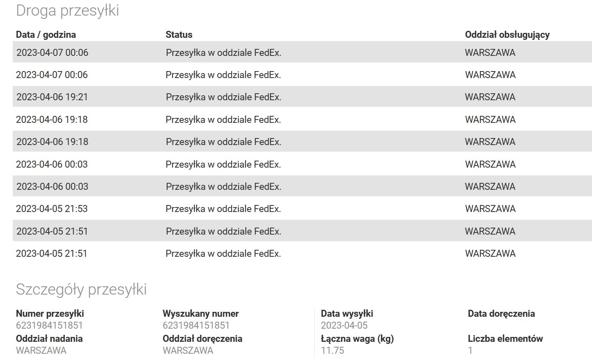Select the shipping date value 2023-04-05
The width and height of the screenshot is (592, 364).
(344, 325)
